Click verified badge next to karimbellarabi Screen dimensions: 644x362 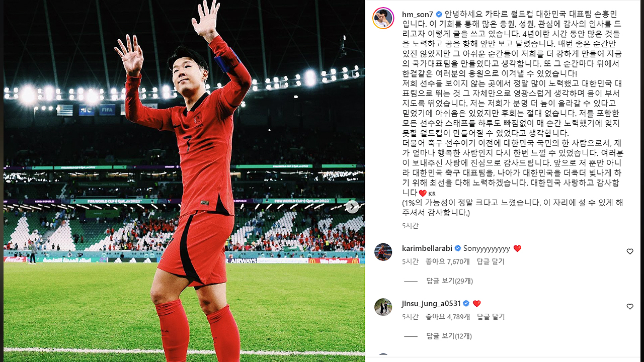click(458, 248)
